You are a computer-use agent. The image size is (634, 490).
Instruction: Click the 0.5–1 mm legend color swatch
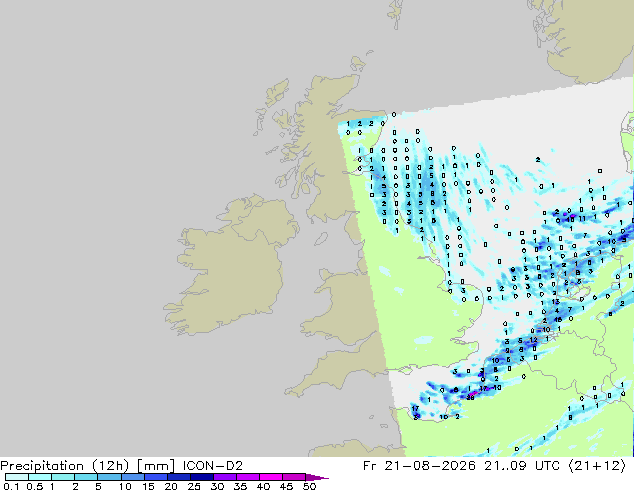tap(40, 477)
